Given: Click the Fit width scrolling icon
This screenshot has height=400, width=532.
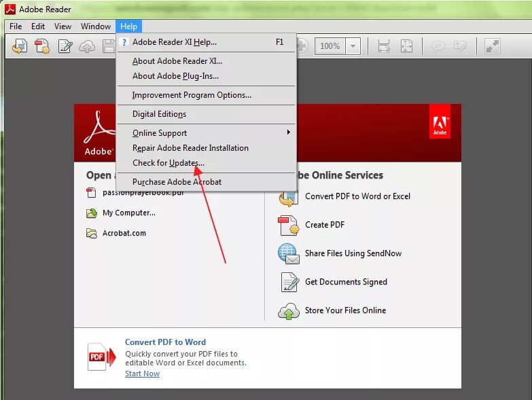Looking at the screenshot, I should pyautogui.click(x=384, y=46).
